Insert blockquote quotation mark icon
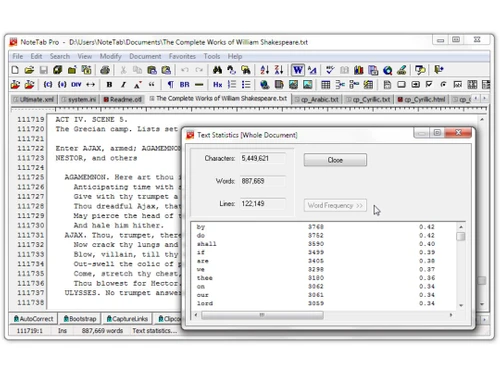 pyautogui.click(x=152, y=85)
